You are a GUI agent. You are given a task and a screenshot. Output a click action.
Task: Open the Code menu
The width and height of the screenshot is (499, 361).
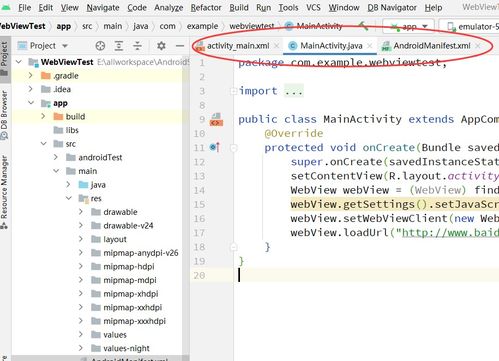[137, 7]
